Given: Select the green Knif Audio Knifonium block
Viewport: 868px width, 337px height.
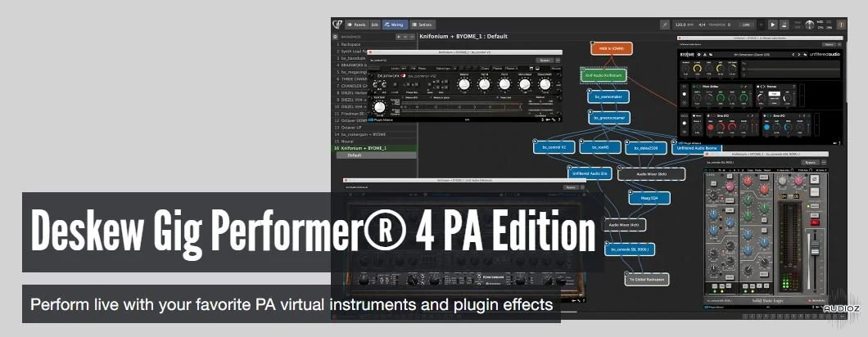Looking at the screenshot, I should [x=604, y=74].
